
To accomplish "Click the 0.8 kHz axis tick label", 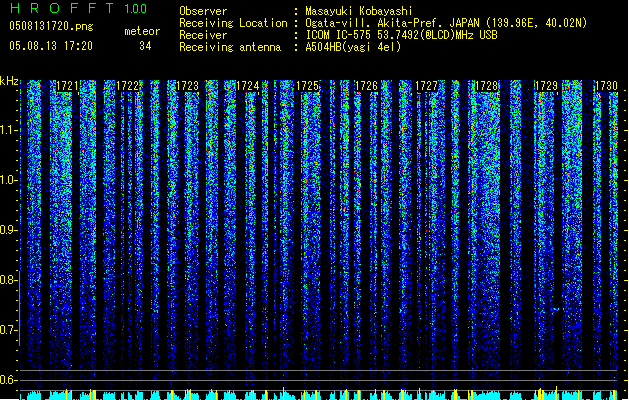I will [x=8, y=280].
